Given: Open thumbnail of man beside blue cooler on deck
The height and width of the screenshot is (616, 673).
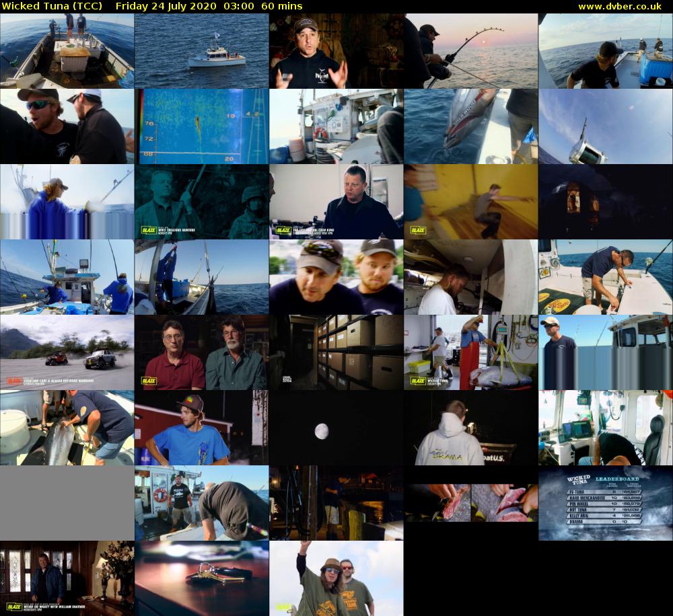Looking at the screenshot, I should [606, 51].
